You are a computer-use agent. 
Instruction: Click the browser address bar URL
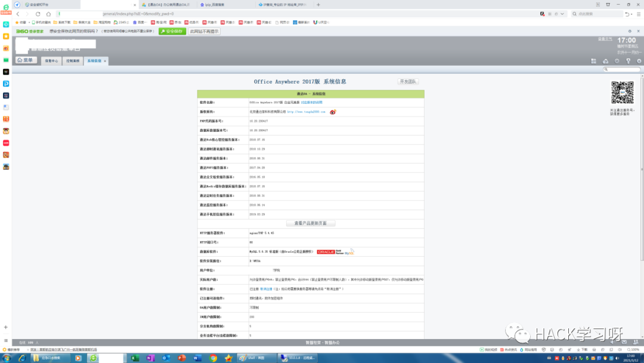click(x=138, y=14)
